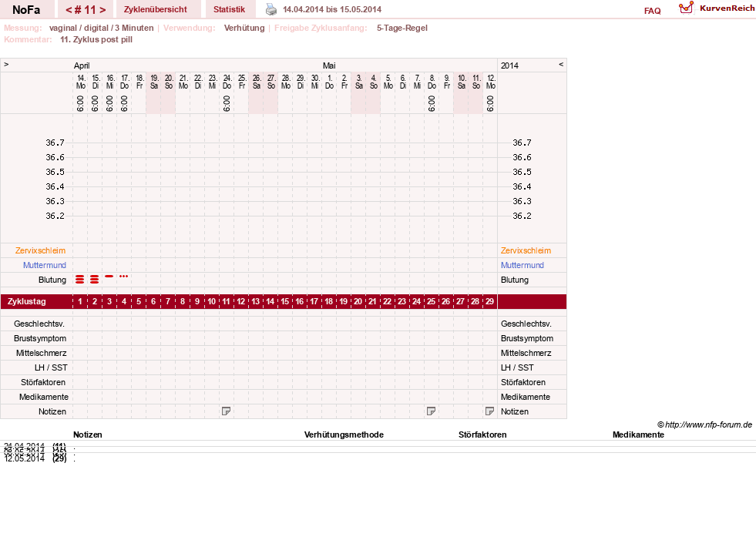Select cycle day 20 in Zyklustag row

click(358, 302)
